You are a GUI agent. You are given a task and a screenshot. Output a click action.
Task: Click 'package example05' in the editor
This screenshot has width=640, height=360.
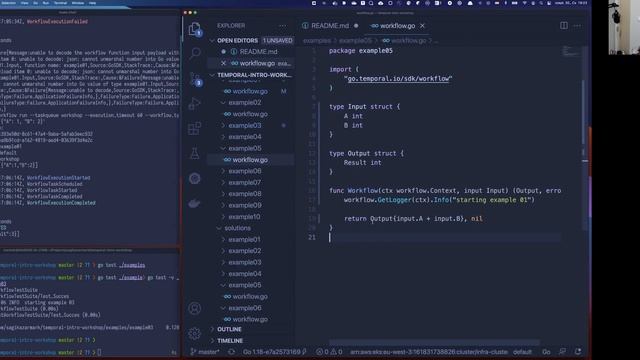click(x=360, y=51)
